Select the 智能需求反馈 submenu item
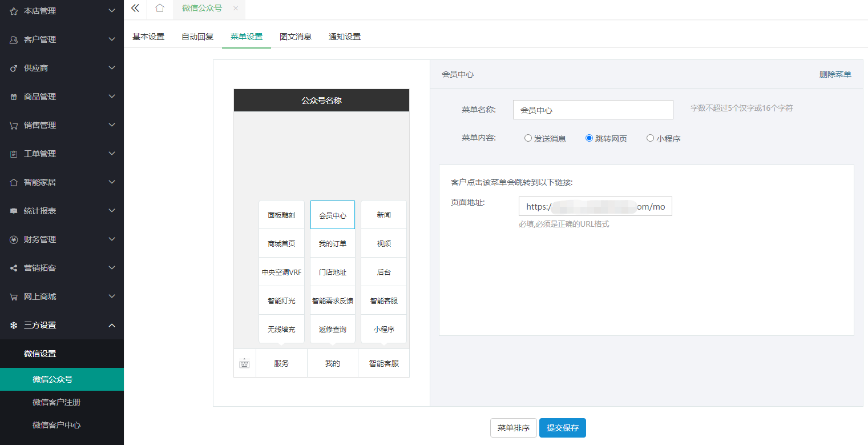Screen dimensions: 868x445 (x=333, y=300)
